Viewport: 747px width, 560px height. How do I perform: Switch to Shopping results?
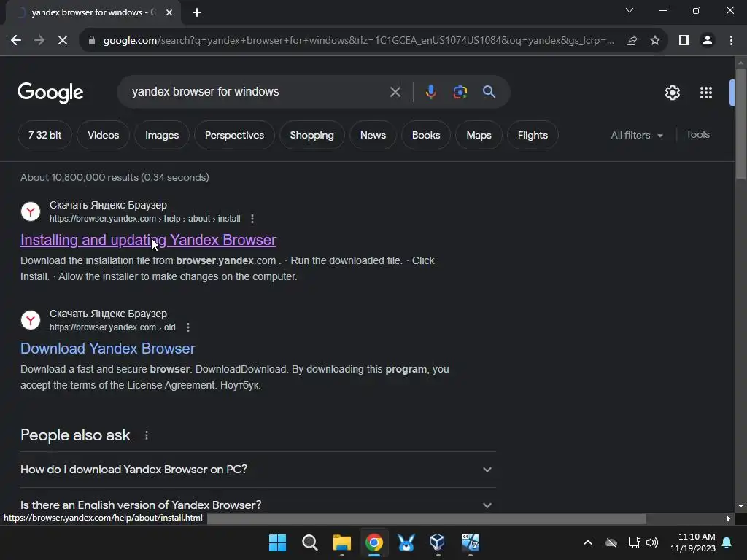(x=312, y=135)
